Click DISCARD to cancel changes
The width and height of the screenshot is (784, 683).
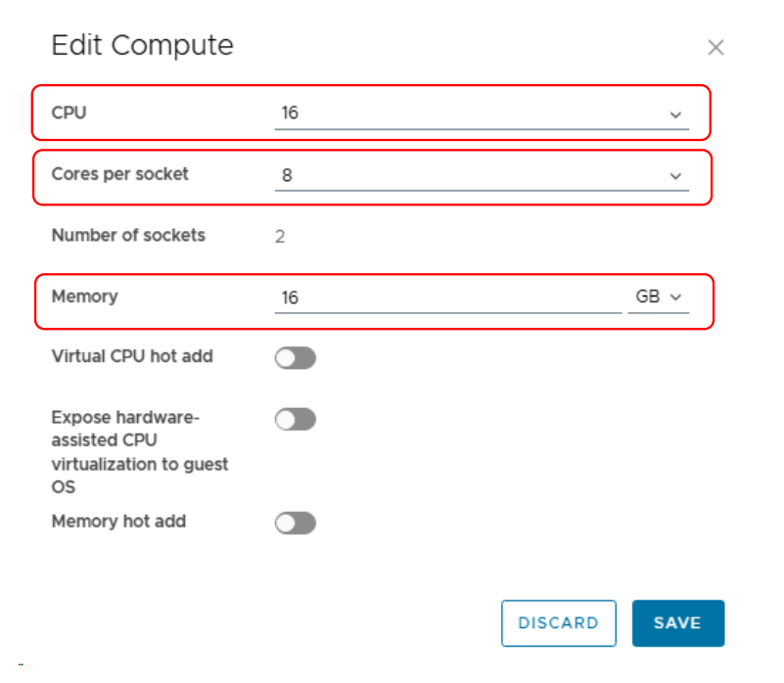[558, 623]
